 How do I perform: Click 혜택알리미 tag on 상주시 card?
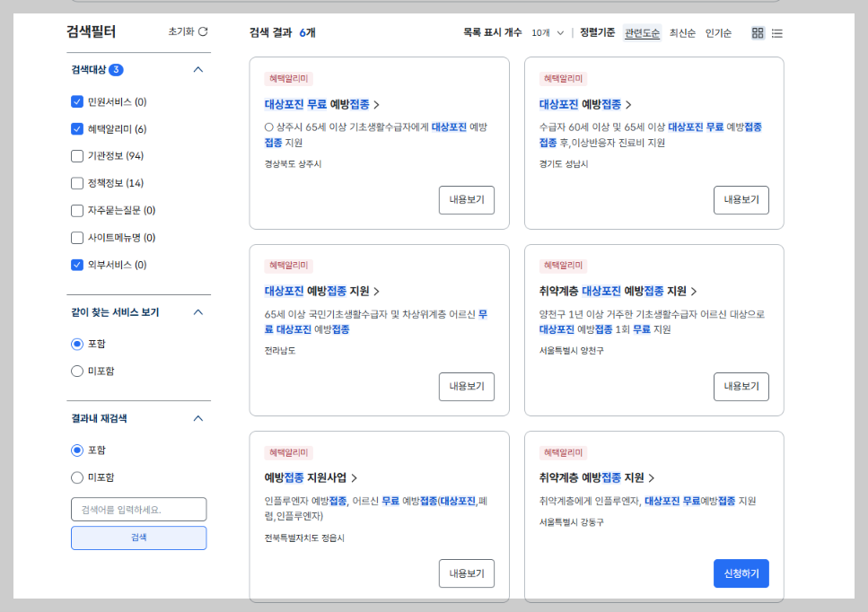click(288, 79)
